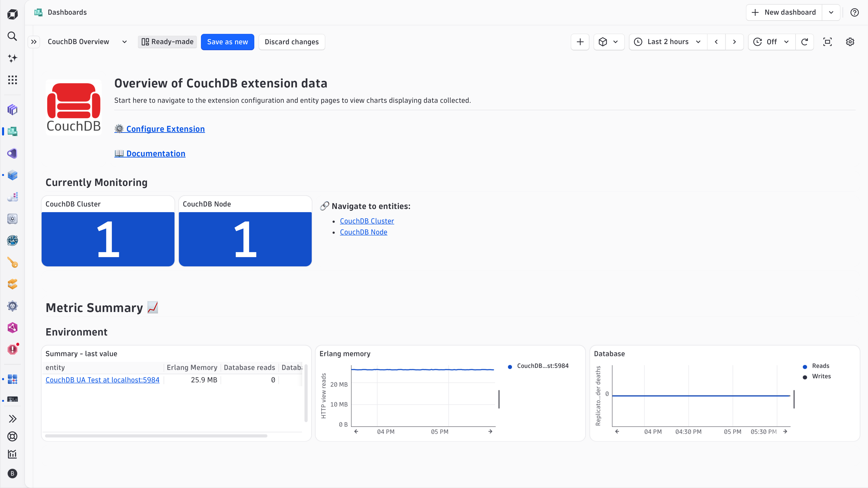The image size is (868, 488).
Task: Open the Davis AI sparkle icon
Action: 12,58
